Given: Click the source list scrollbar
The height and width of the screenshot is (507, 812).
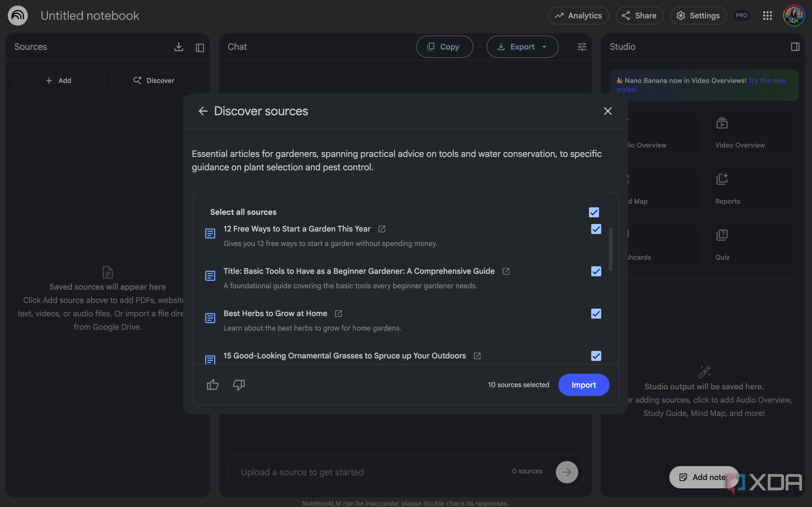Looking at the screenshot, I should (610, 249).
